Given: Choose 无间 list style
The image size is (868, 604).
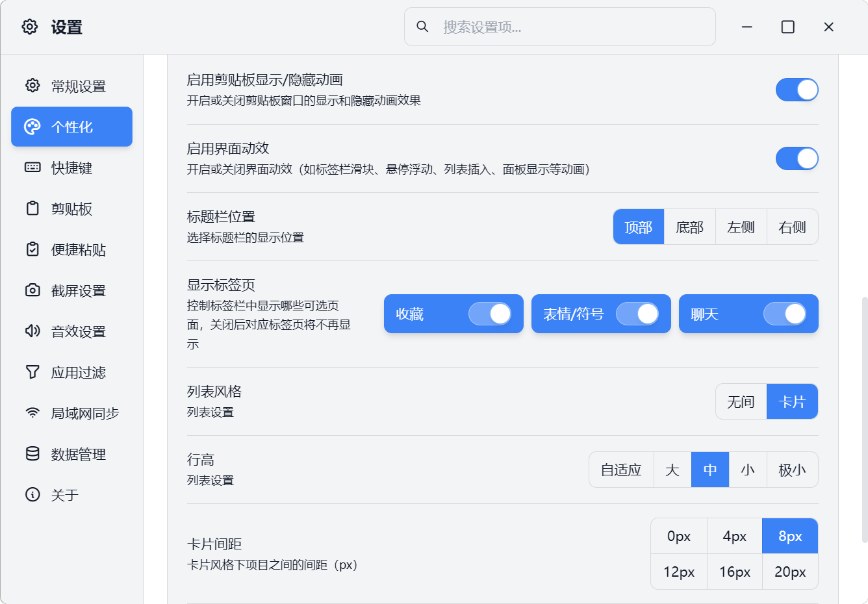Looking at the screenshot, I should pos(741,401).
